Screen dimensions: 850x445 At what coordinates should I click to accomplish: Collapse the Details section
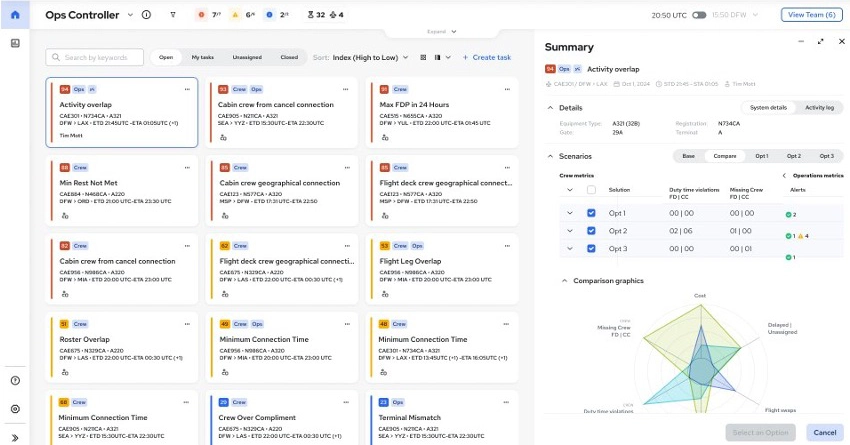[550, 108]
